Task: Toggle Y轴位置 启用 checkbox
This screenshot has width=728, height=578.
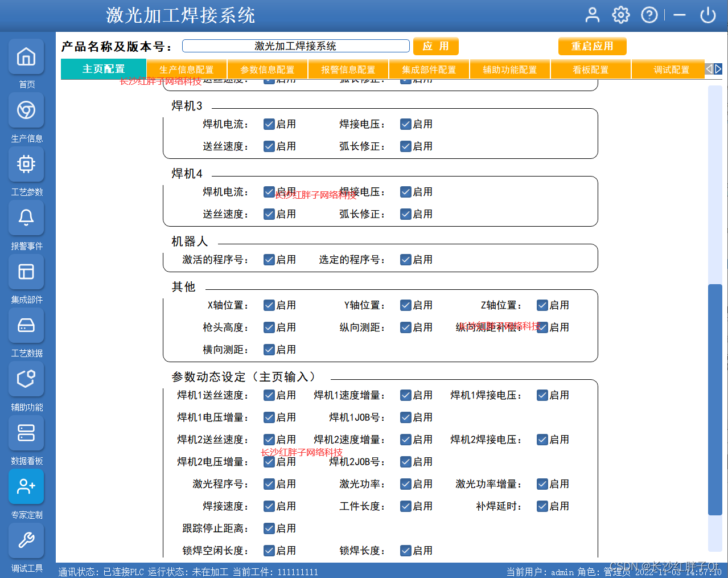Action: click(406, 305)
